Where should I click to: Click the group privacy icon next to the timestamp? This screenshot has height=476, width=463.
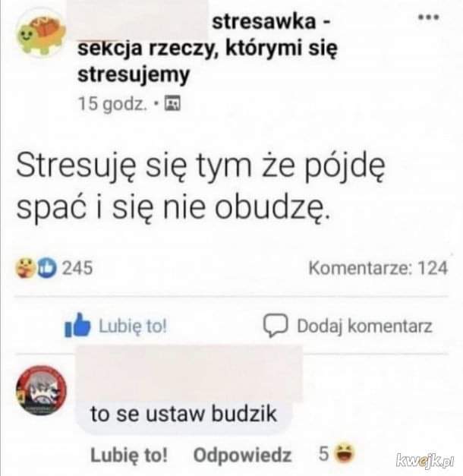click(x=172, y=103)
